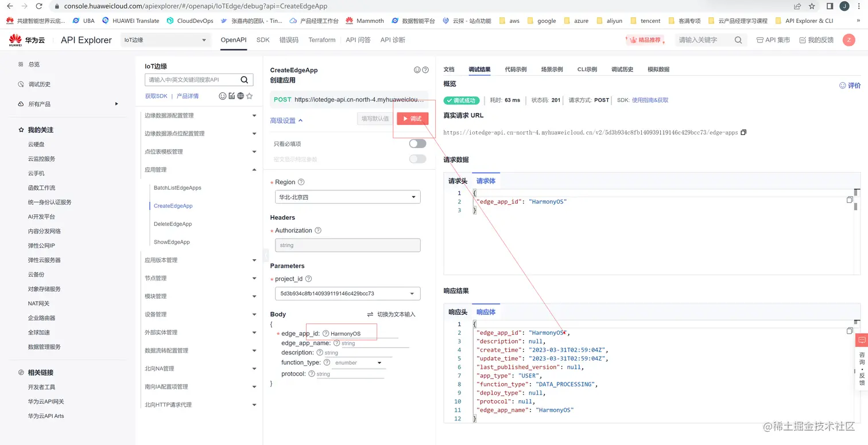868x445 pixels.
Task: Open the CLI示例 tab
Action: (x=587, y=69)
